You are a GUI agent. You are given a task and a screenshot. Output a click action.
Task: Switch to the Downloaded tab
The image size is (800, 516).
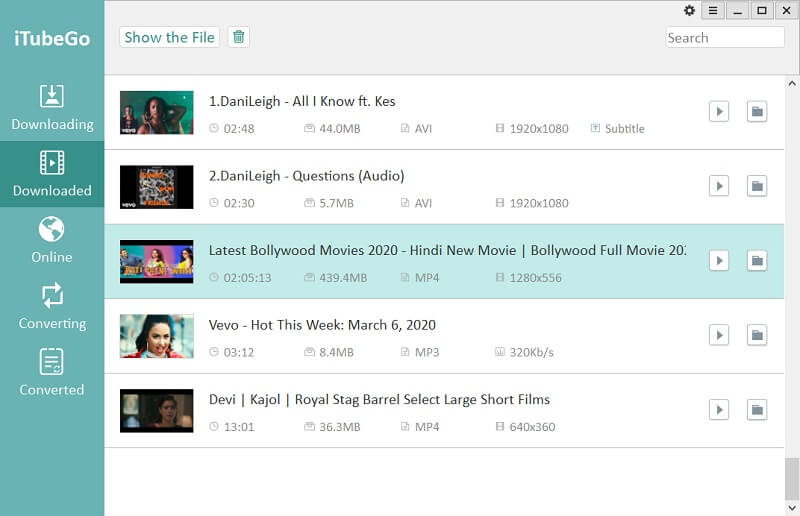(52, 174)
